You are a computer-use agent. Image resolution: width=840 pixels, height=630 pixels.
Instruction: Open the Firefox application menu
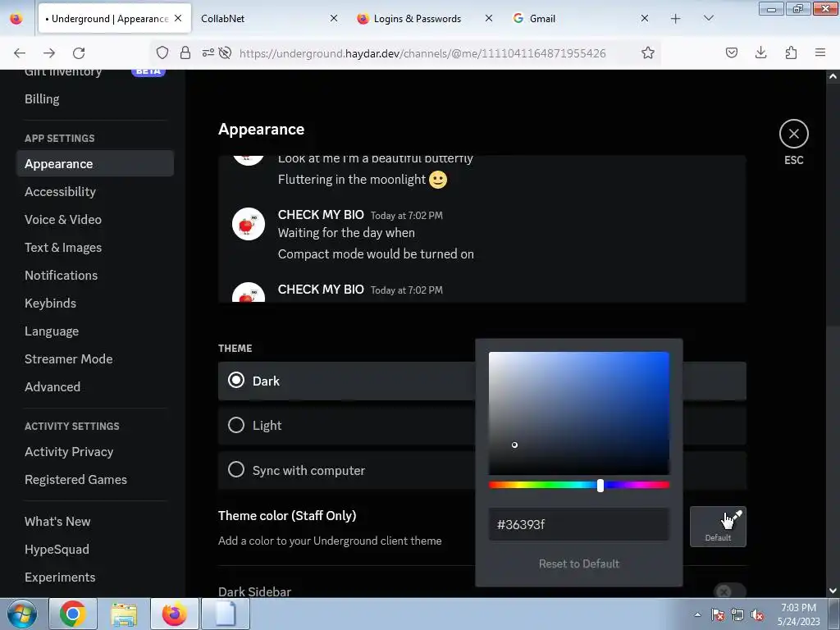(x=820, y=52)
